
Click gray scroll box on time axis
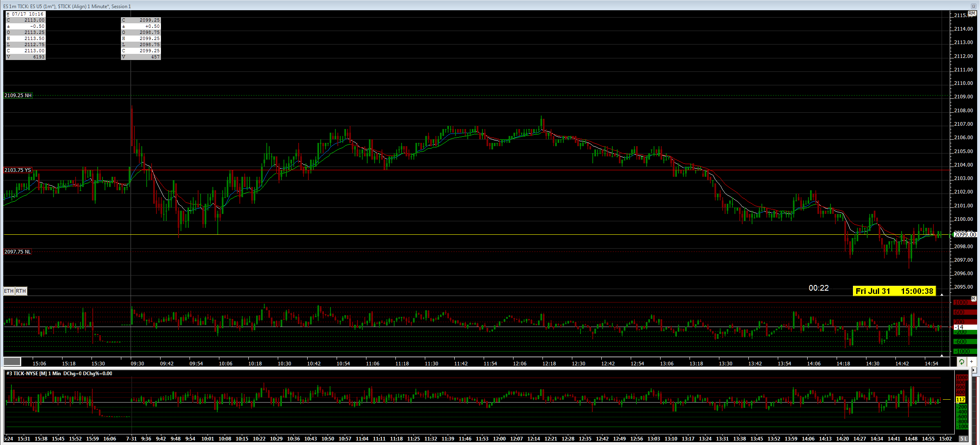pyautogui.click(x=12, y=362)
